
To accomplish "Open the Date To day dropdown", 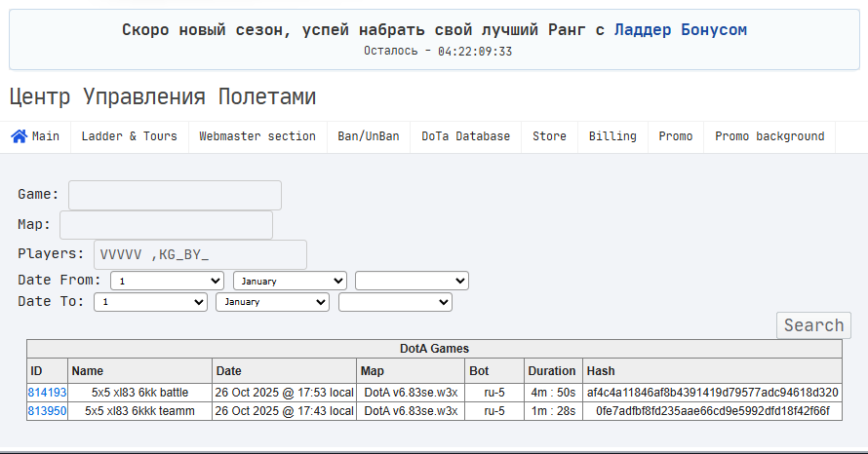I will [150, 302].
